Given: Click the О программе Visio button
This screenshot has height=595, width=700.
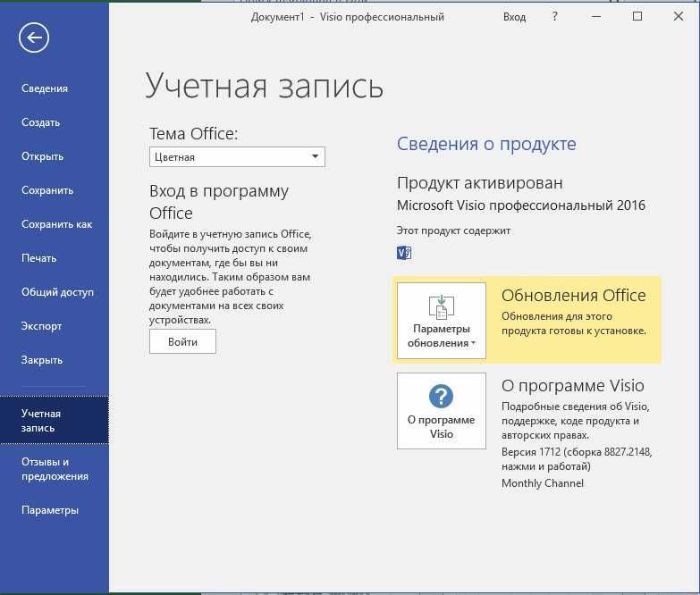Looking at the screenshot, I should (x=441, y=411).
